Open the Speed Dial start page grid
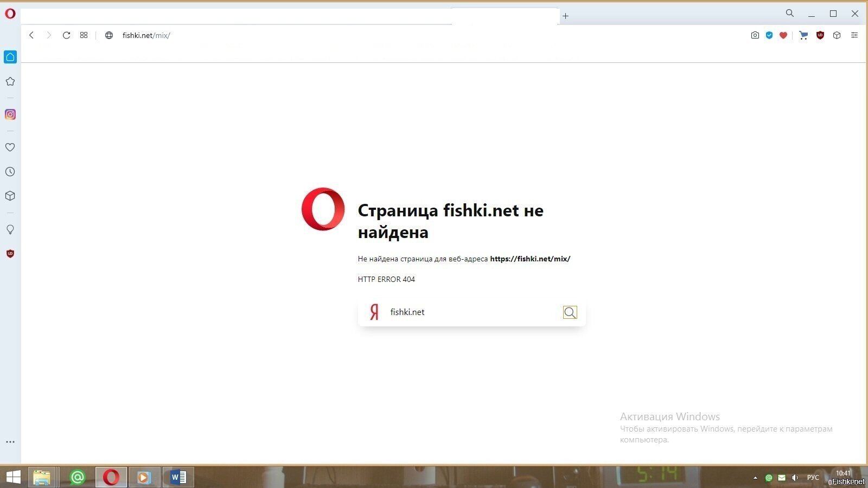This screenshot has width=868, height=488. [x=84, y=35]
